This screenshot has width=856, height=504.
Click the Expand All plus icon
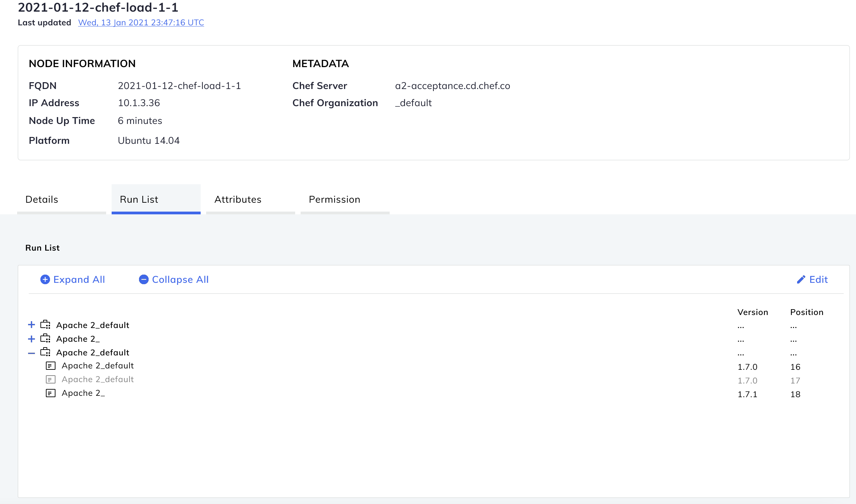(45, 280)
